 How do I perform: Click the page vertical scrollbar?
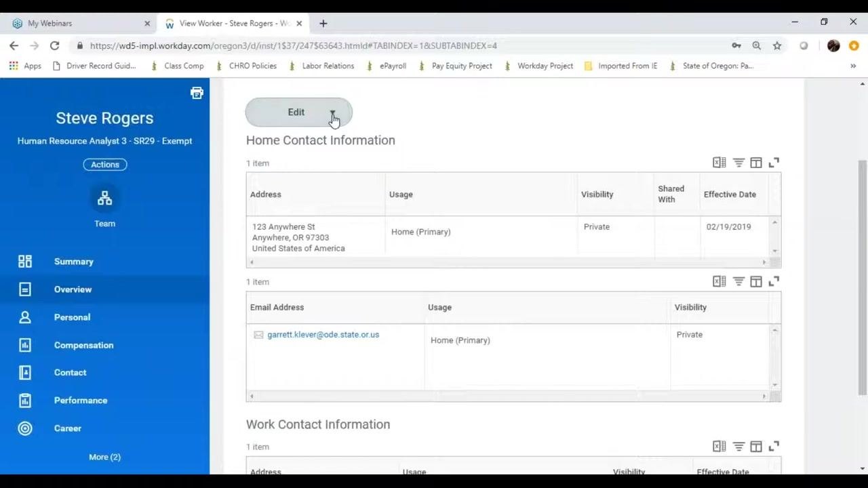863,278
